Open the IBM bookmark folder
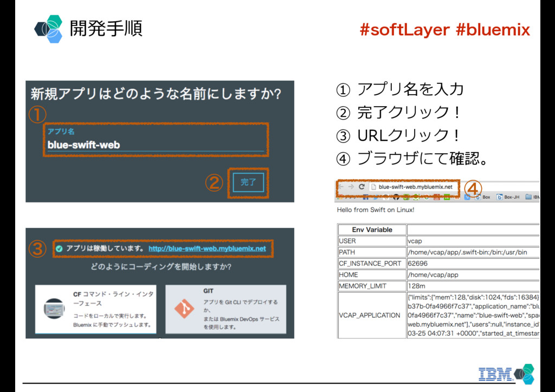The image size is (555, 392). coord(532,197)
